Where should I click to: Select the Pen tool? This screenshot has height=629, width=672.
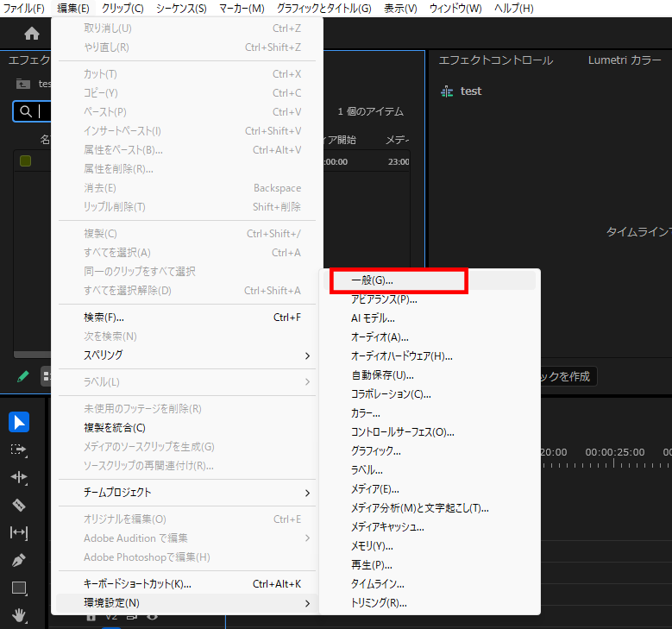tap(19, 560)
